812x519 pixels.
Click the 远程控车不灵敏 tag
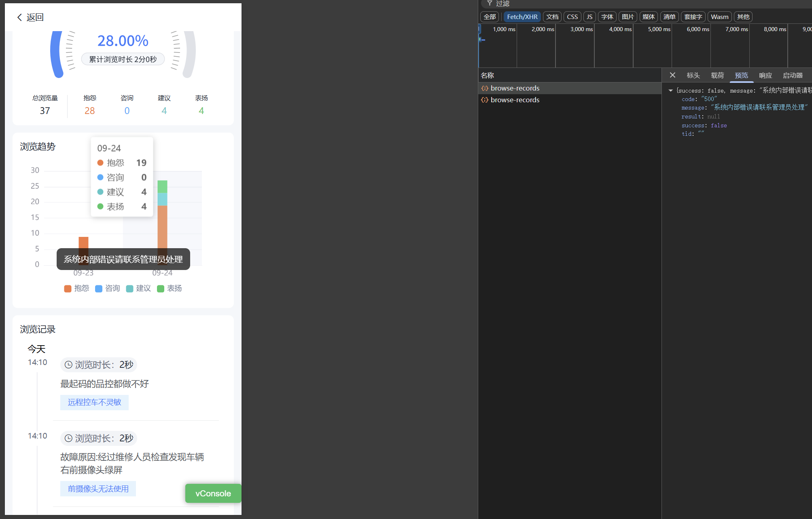pyautogui.click(x=94, y=402)
